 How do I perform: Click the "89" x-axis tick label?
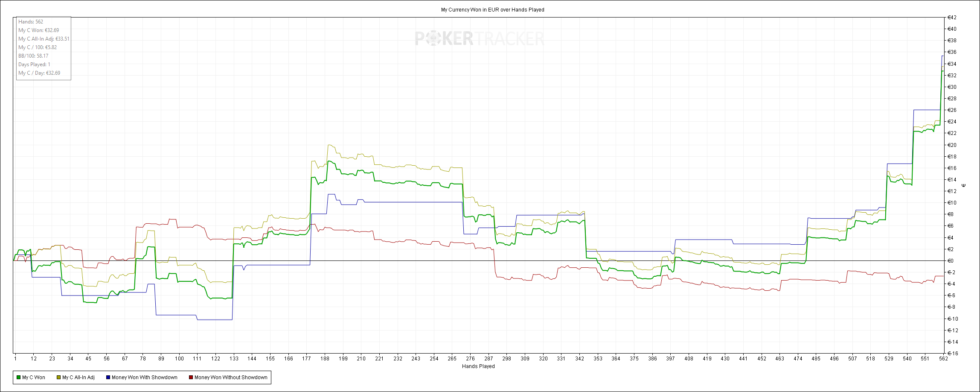click(161, 359)
